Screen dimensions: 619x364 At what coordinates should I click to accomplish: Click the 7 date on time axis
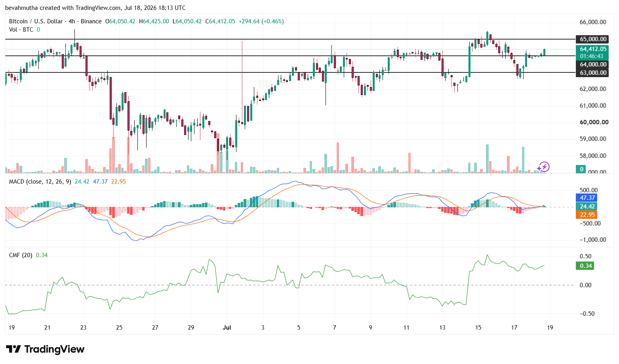[335, 328]
